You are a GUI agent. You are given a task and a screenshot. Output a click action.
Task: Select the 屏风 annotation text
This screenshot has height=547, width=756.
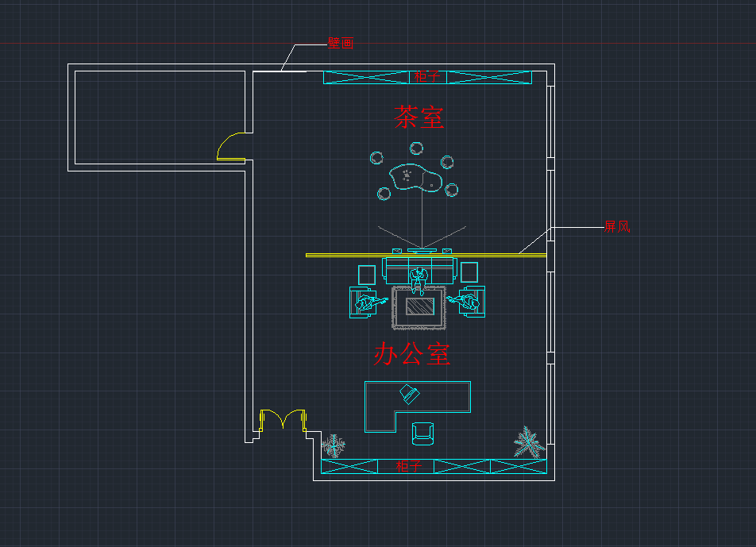click(617, 226)
